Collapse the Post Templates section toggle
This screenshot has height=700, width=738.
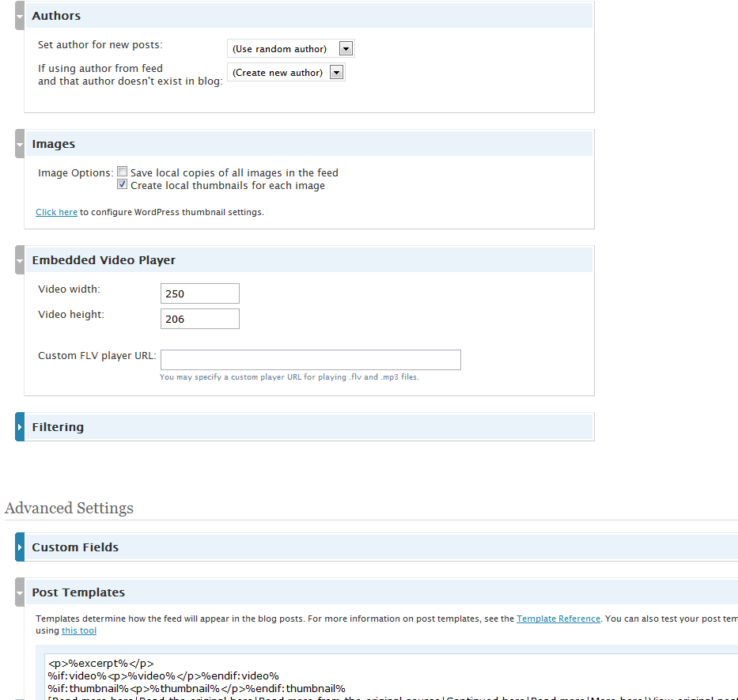[x=20, y=592]
